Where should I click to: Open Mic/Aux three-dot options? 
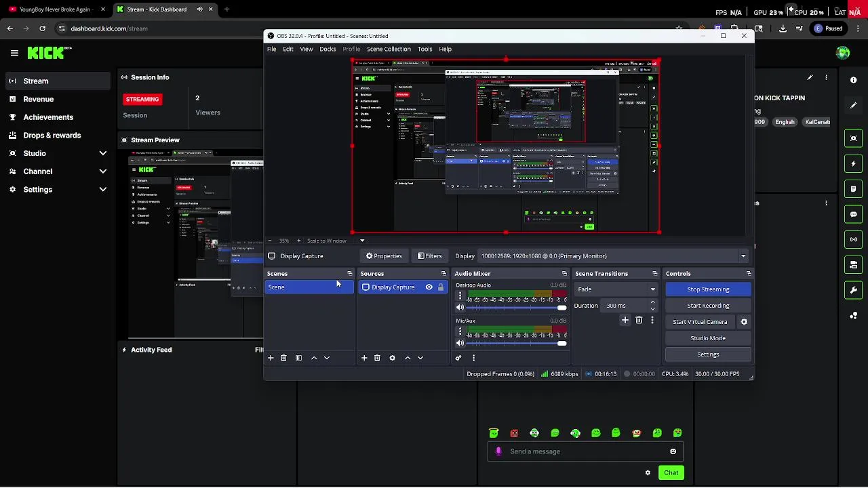click(460, 331)
